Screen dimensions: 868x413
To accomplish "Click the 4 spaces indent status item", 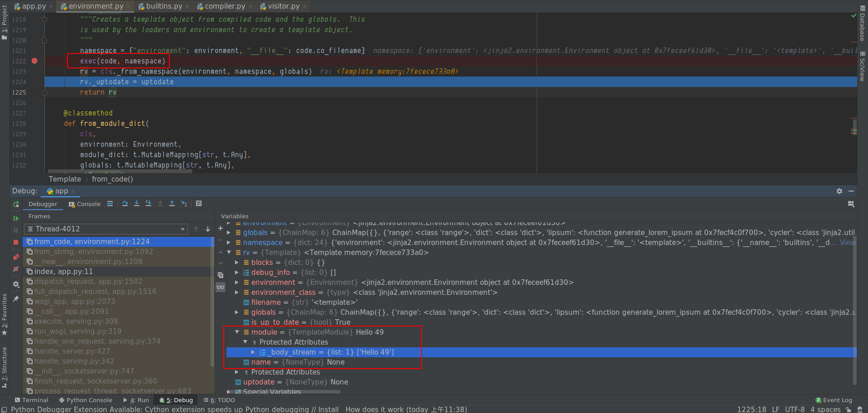I will [825, 409].
